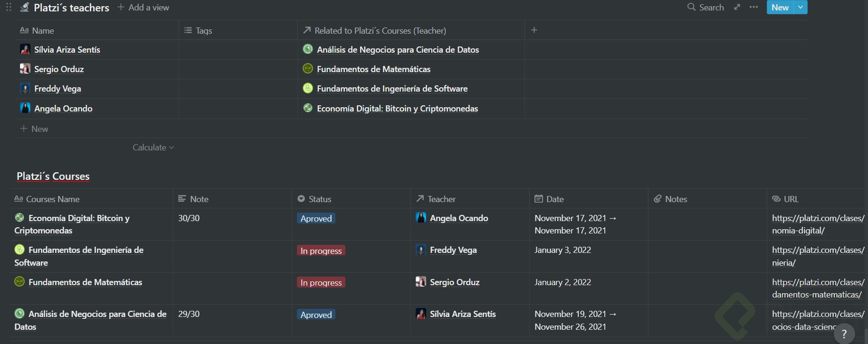Open the three-dot more options menu
The height and width of the screenshot is (344, 868).
point(754,7)
